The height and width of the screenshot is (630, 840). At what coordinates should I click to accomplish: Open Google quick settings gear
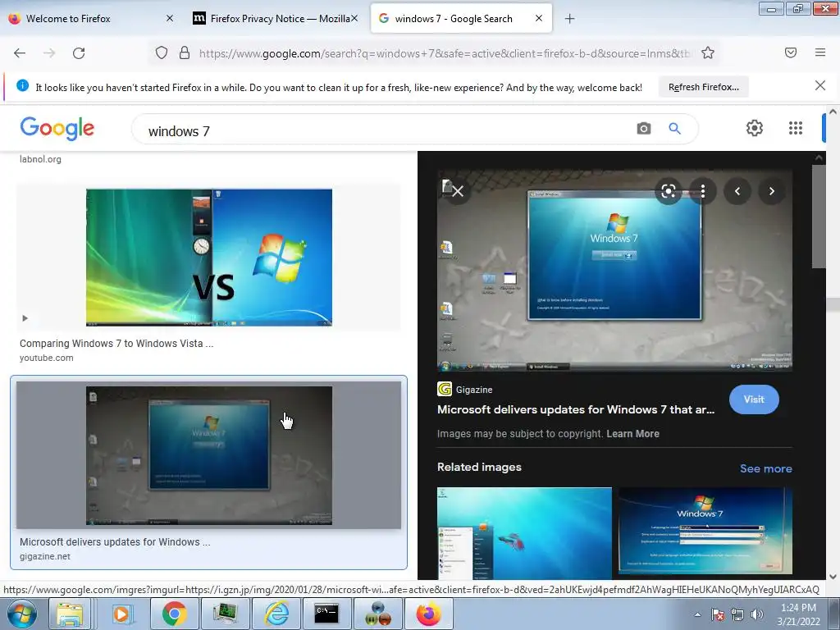755,128
